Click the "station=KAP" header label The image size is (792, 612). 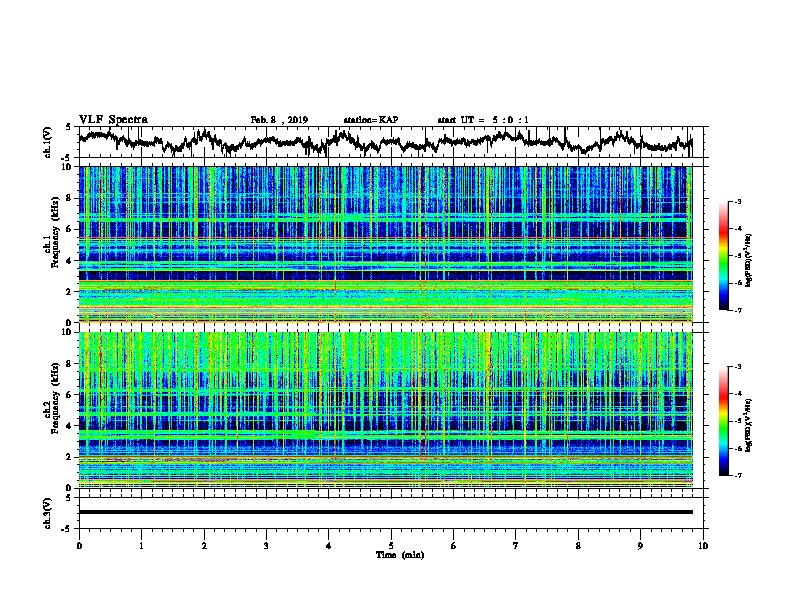[x=371, y=120]
